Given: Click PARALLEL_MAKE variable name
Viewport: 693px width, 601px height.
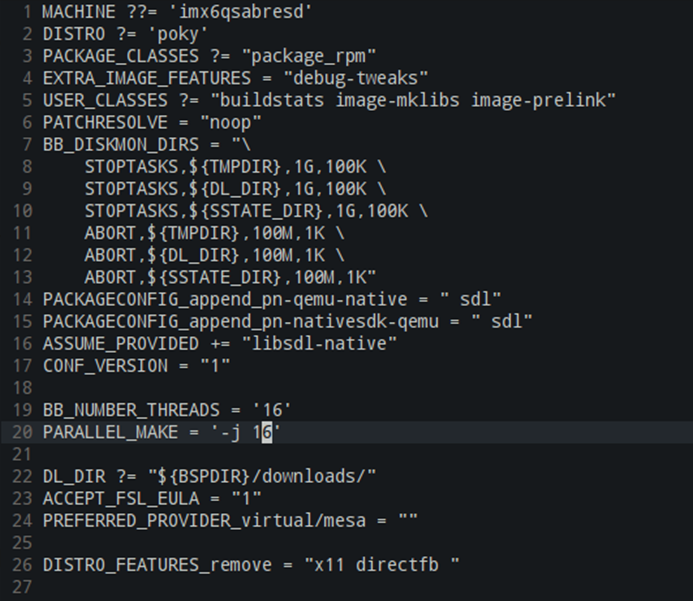Looking at the screenshot, I should click(x=110, y=432).
